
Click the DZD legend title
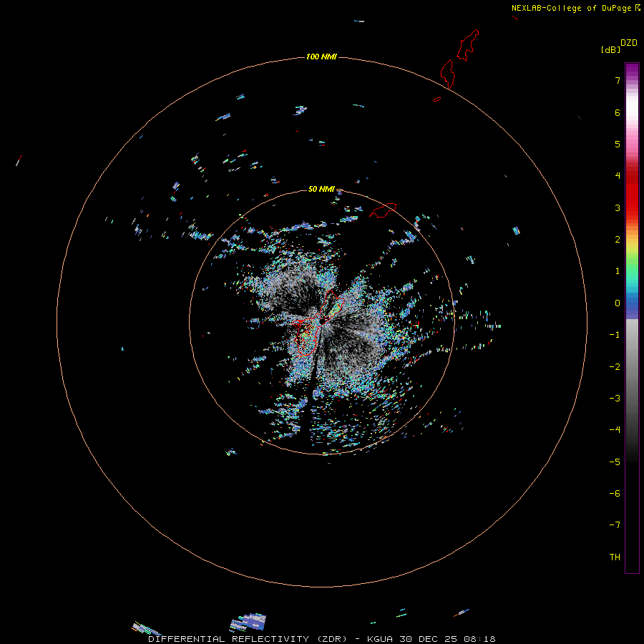[x=629, y=43]
